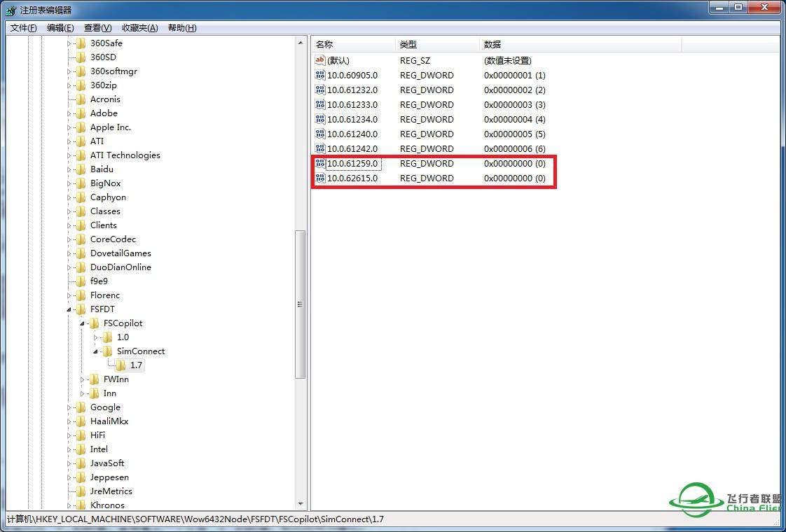Click the Jeppesen folder icon
786x532 pixels.
[x=81, y=478]
